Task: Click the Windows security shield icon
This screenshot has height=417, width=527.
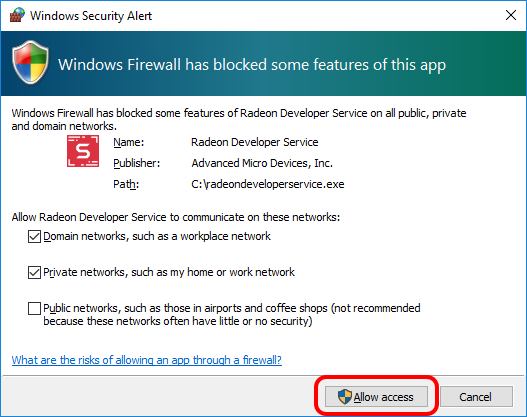Action: click(30, 62)
